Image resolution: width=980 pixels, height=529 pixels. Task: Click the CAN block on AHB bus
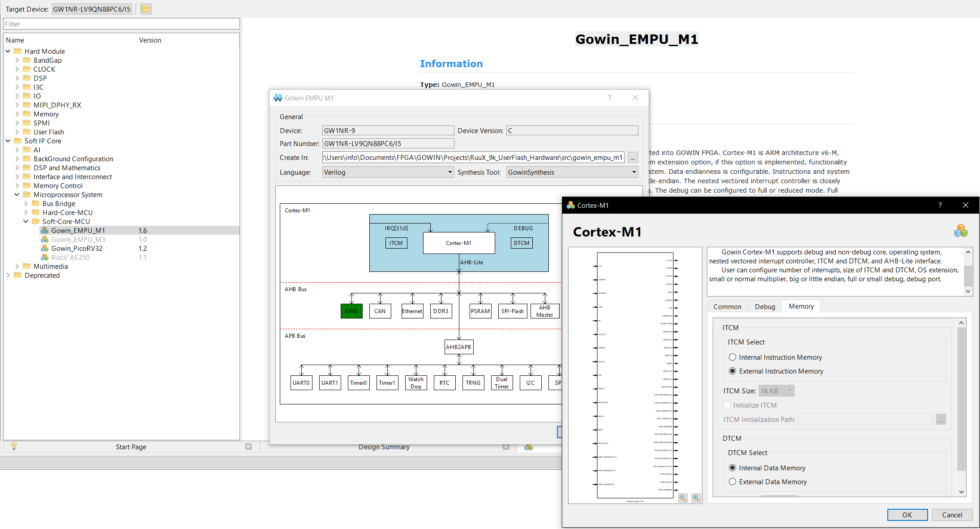pyautogui.click(x=380, y=311)
